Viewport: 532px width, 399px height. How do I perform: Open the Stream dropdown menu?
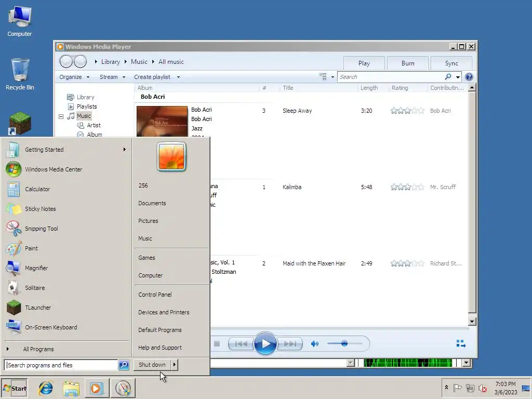pos(112,77)
